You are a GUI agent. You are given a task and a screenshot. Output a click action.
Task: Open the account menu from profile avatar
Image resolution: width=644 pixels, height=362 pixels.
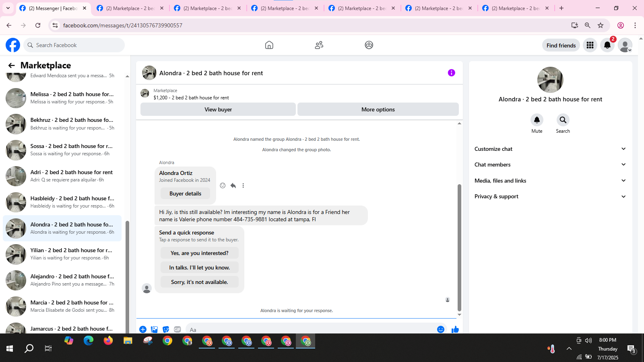[625, 45]
